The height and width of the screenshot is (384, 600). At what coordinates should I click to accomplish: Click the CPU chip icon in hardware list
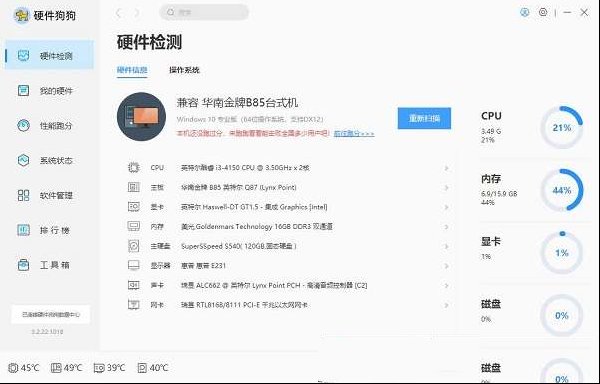134,168
